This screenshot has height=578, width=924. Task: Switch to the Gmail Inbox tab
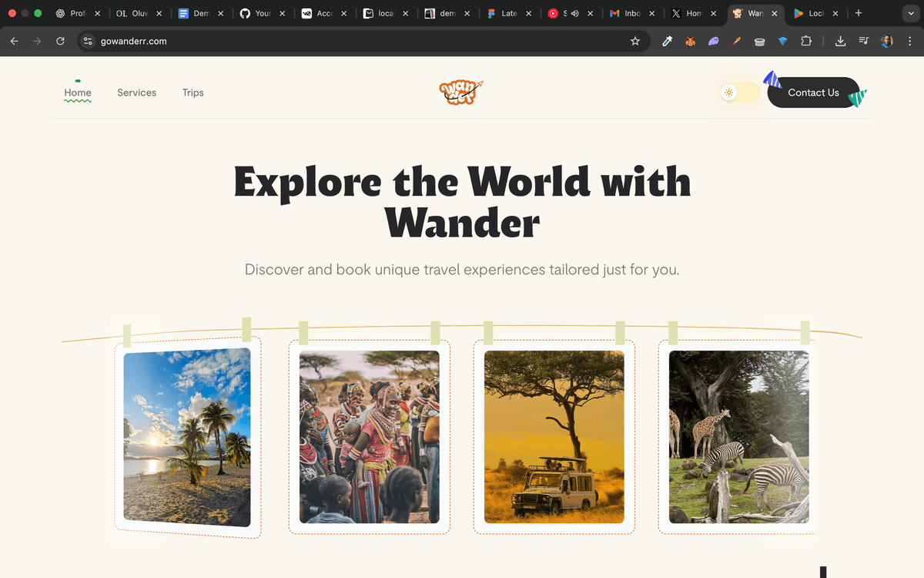click(627, 14)
